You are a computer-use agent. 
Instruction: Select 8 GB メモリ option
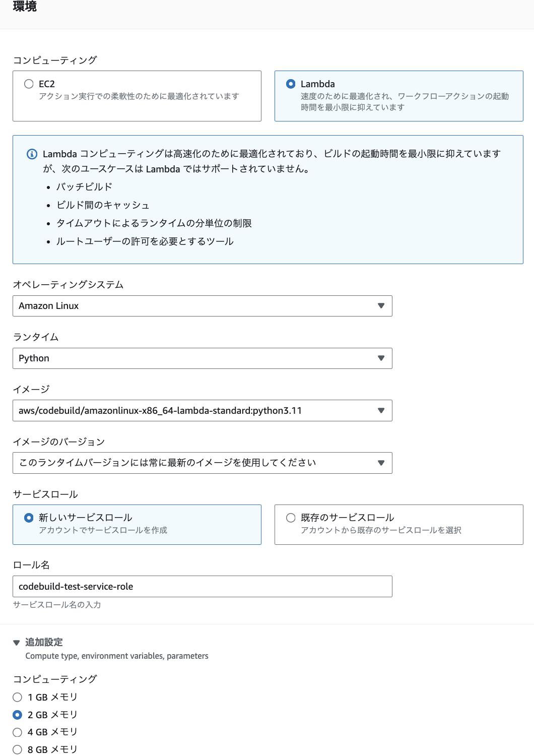coord(17,749)
